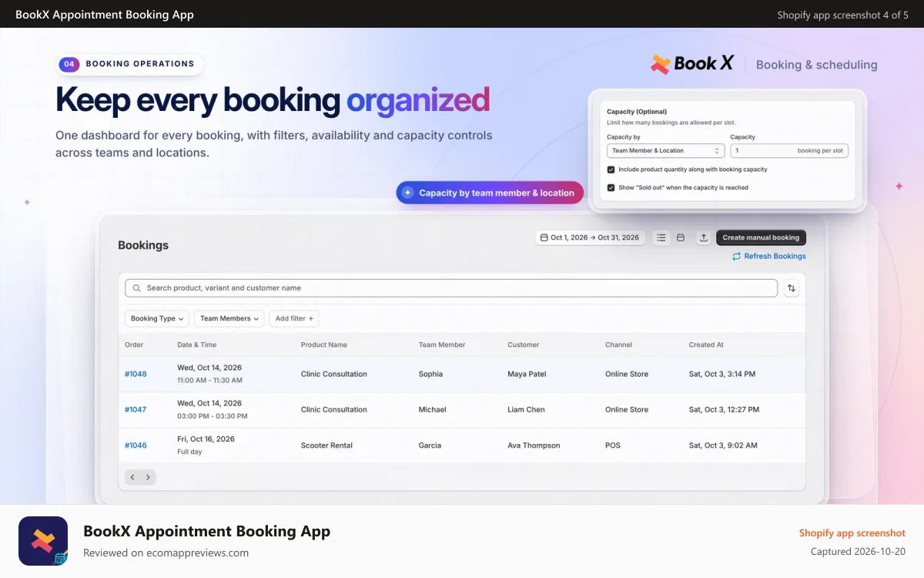The height and width of the screenshot is (578, 924).
Task: Click Scooter Rental product cell
Action: tap(328, 445)
